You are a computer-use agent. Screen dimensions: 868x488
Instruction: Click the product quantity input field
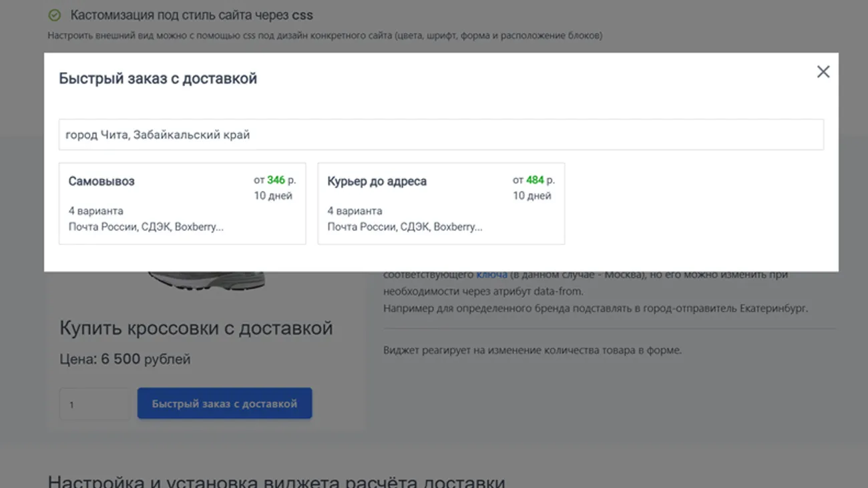[94, 404]
